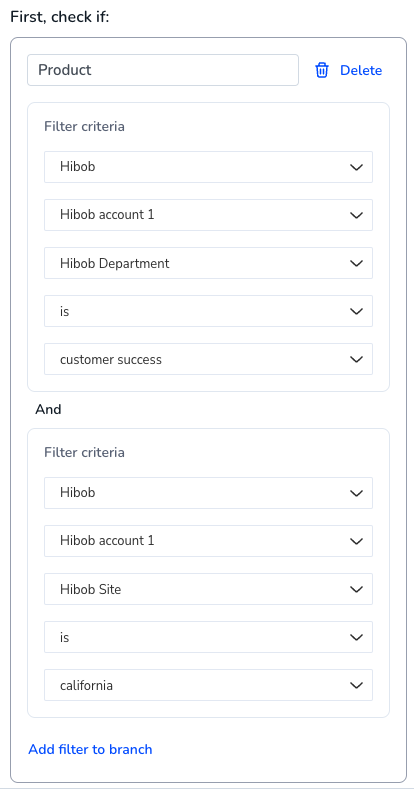Open the Hibob app dropdown in second filter

tap(208, 493)
